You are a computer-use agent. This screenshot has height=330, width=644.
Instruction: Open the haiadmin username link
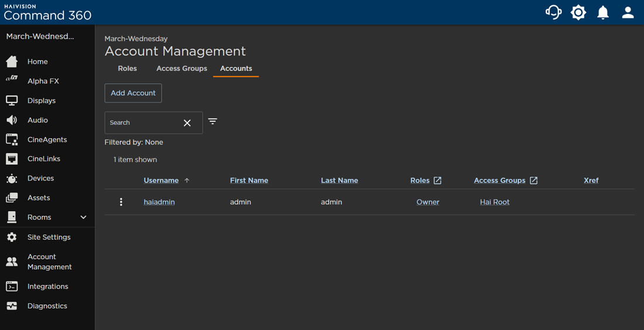(x=159, y=202)
